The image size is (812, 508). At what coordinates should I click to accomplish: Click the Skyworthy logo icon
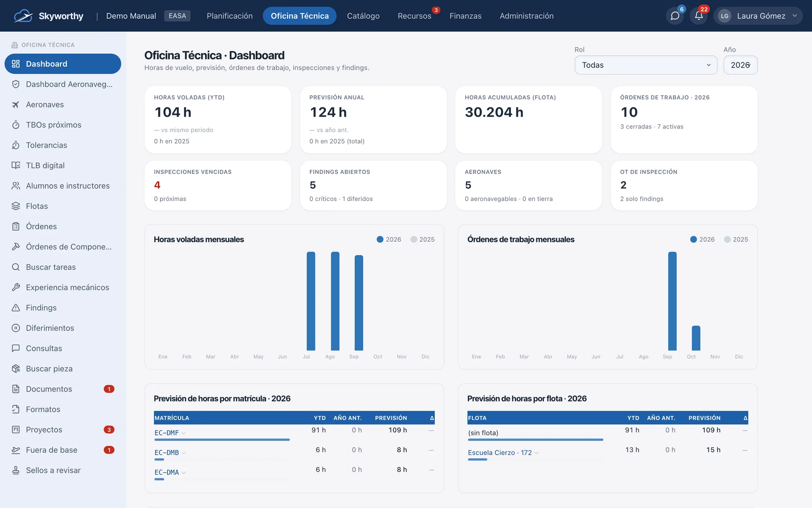[x=23, y=16]
